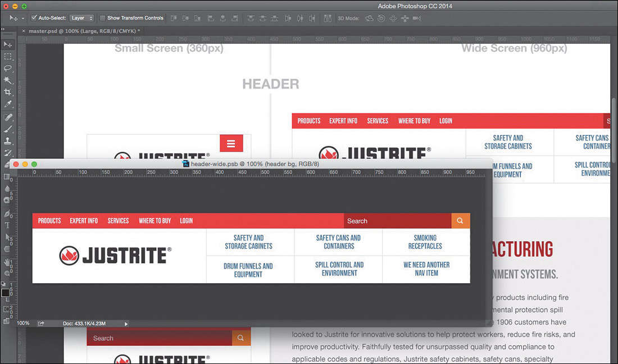The width and height of the screenshot is (618, 364).
Task: Select the Magic Wand tool
Action: 8,80
